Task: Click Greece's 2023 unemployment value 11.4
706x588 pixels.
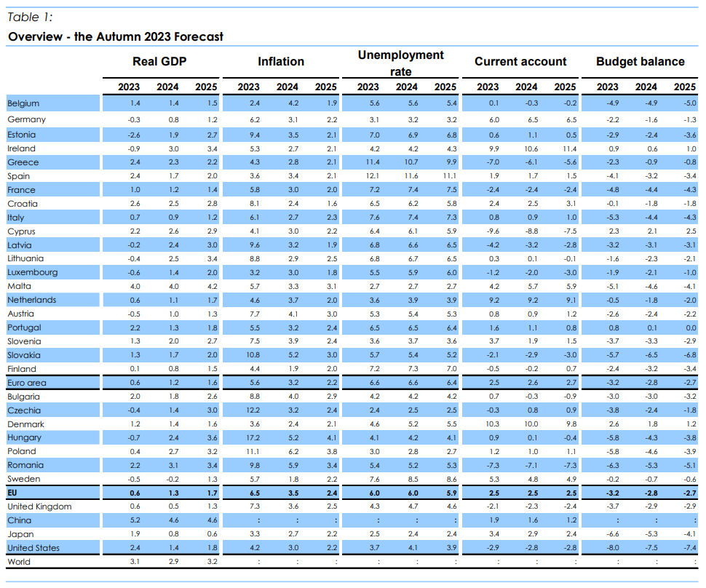Action: coord(373,162)
